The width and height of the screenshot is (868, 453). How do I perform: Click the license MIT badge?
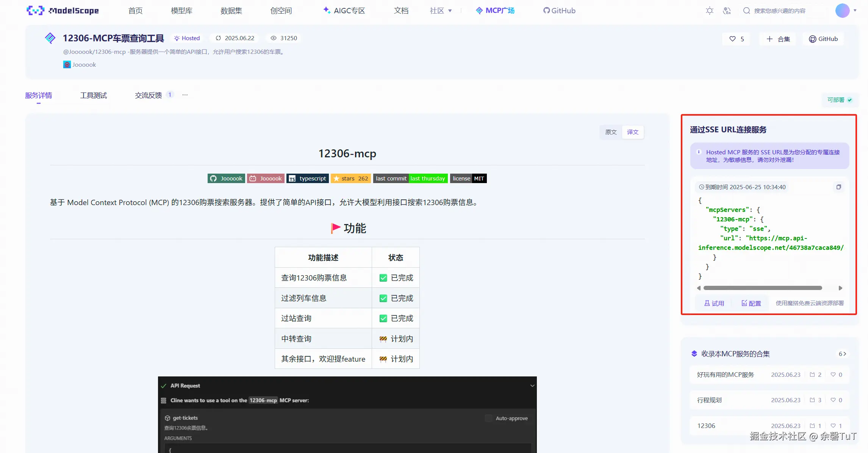tap(468, 179)
